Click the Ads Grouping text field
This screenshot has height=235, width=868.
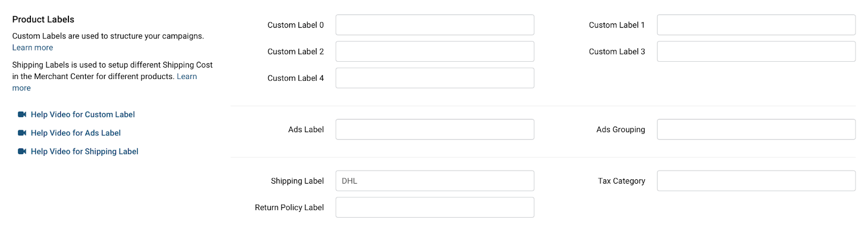[x=756, y=129]
